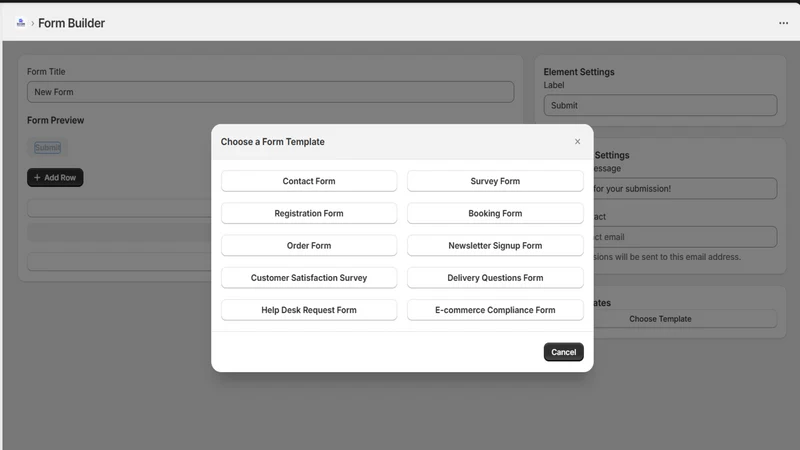Click the Choose a Form Template heading
The width and height of the screenshot is (800, 450).
272,142
